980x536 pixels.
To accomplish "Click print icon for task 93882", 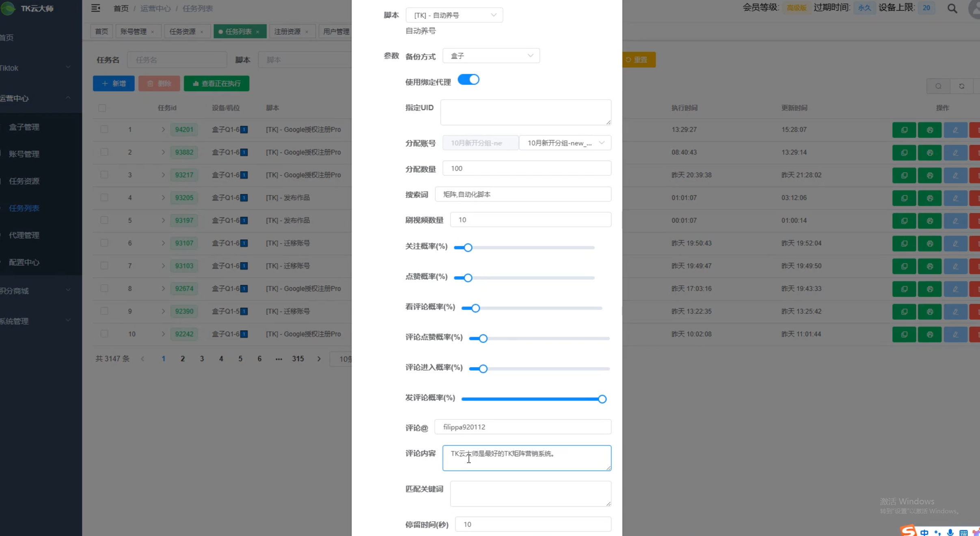I will pos(929,153).
